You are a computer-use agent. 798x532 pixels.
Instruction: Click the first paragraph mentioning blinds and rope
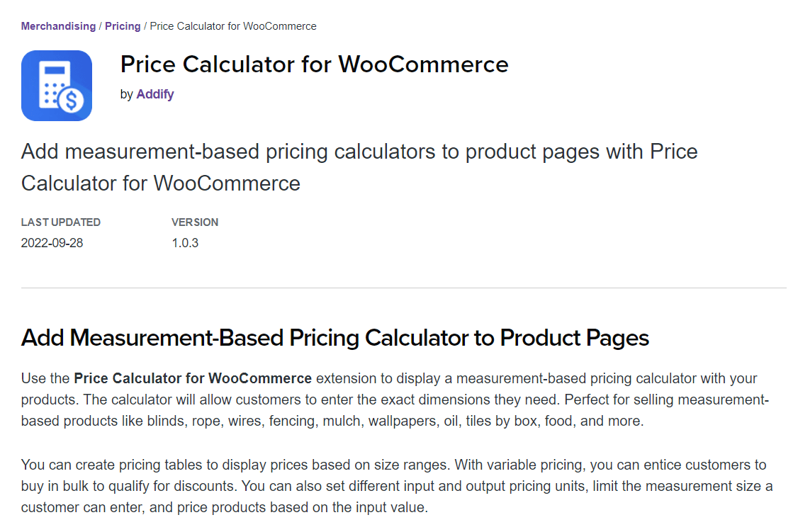pyautogui.click(x=395, y=400)
